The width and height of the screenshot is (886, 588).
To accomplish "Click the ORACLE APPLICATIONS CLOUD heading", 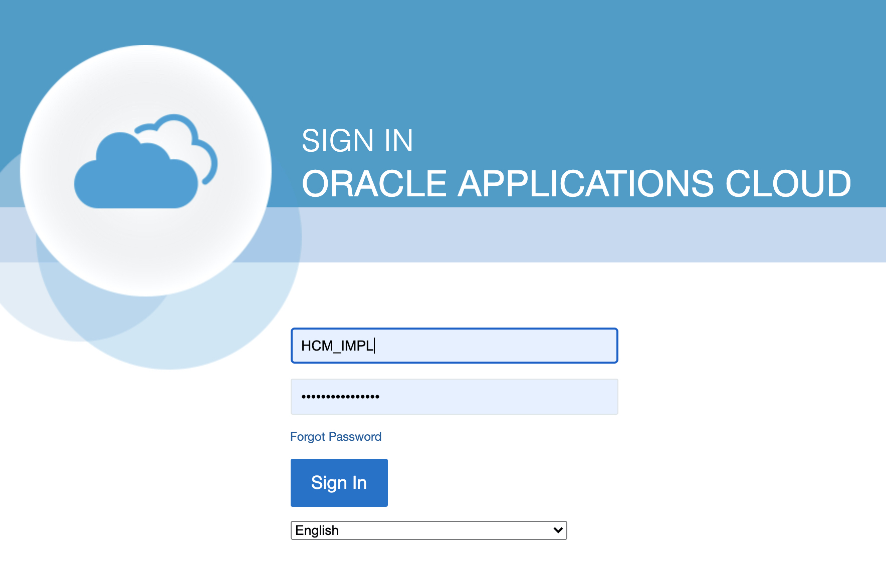I will pyautogui.click(x=576, y=184).
